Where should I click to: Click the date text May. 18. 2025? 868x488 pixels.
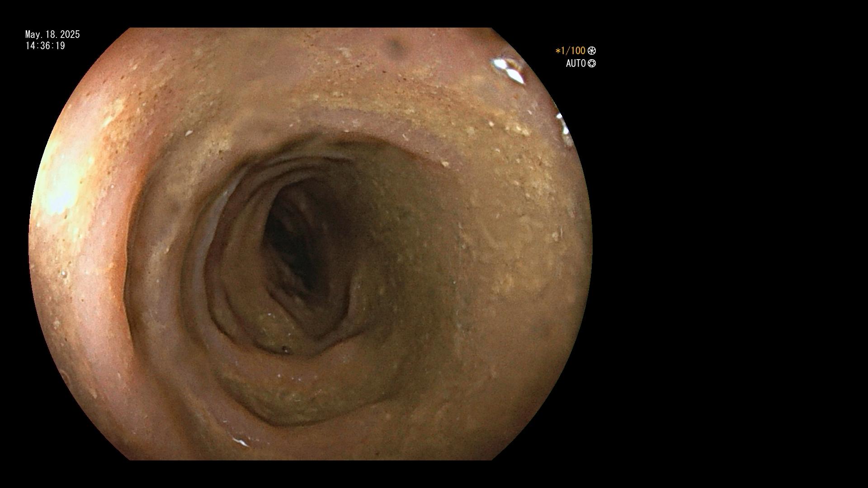[x=52, y=34]
